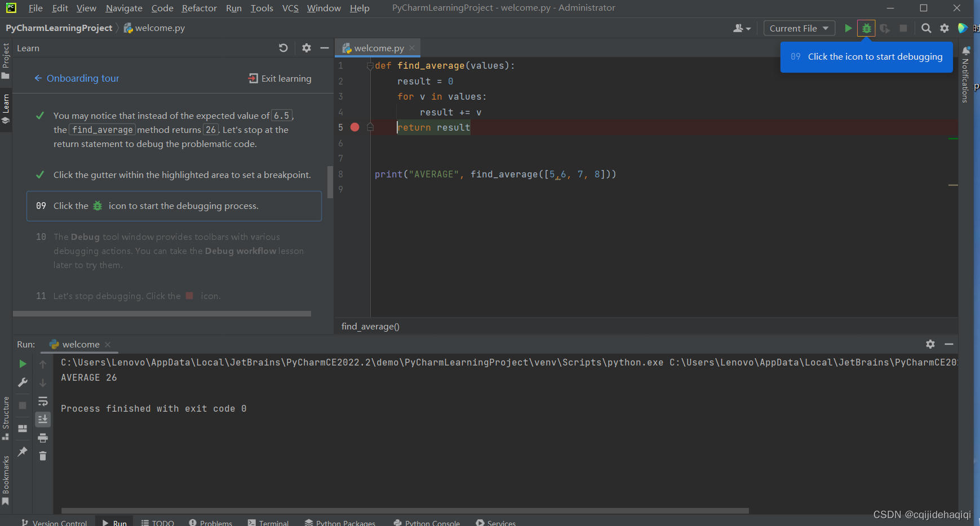Place cursor in print line of code

coord(495,174)
